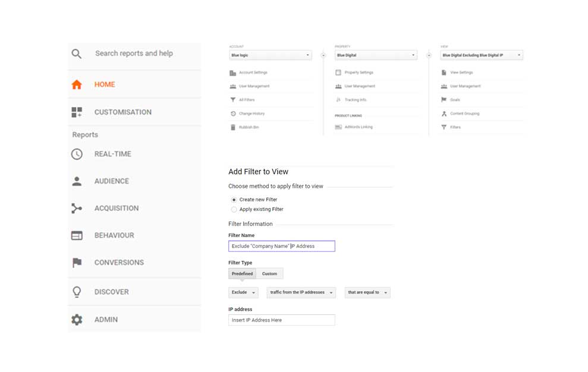The width and height of the screenshot is (588, 372).
Task: Click the Tracking Info link
Action: tap(355, 99)
